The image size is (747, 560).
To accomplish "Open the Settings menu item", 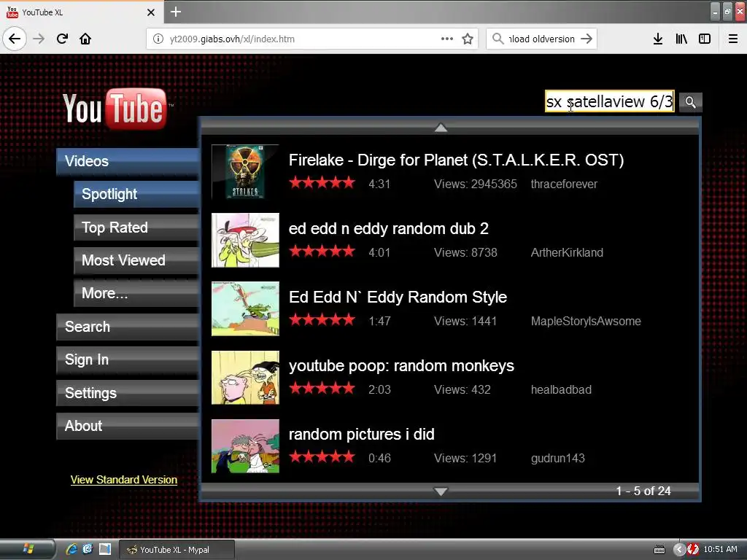I will click(x=127, y=393).
